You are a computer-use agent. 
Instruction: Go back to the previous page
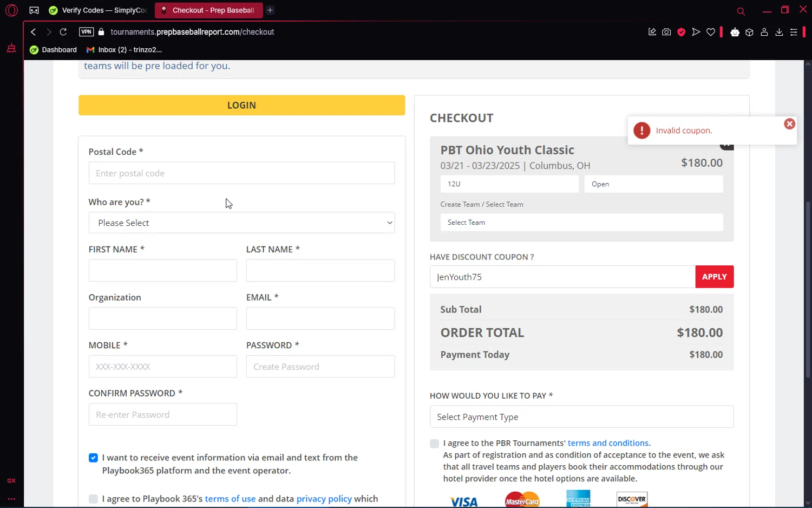pos(34,32)
